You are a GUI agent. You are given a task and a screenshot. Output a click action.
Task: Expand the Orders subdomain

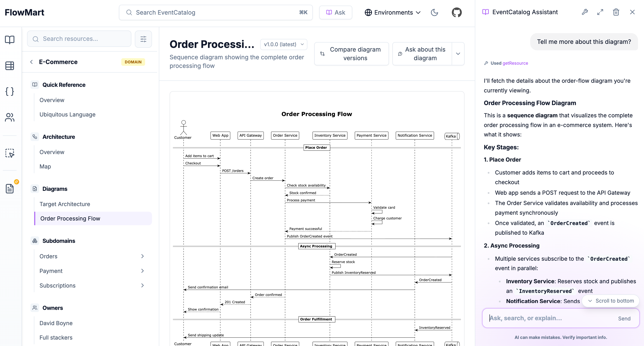tap(143, 256)
